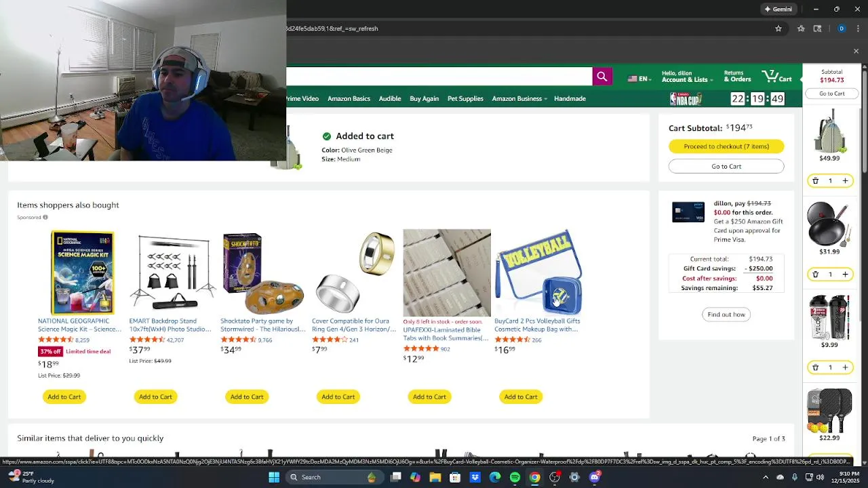Click Go to Cart under Cart Subtotal
The width and height of the screenshot is (868, 488).
[726, 166]
